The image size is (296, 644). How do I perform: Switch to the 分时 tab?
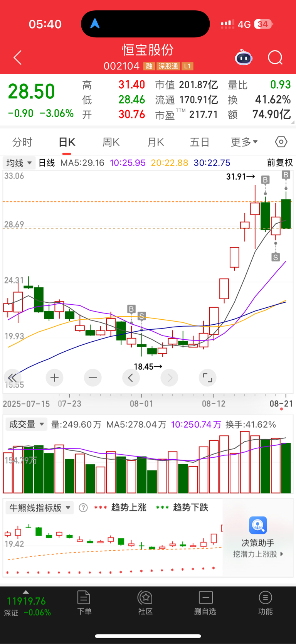coord(22,142)
